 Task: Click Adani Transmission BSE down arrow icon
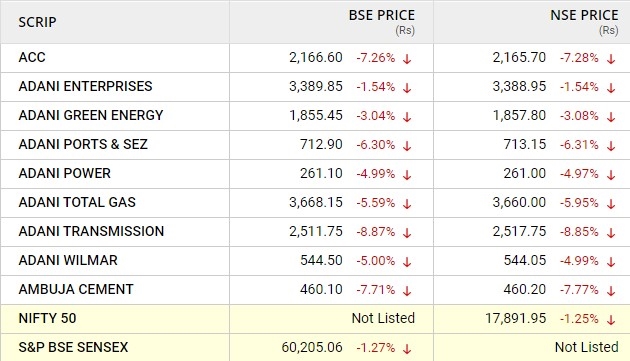407,233
